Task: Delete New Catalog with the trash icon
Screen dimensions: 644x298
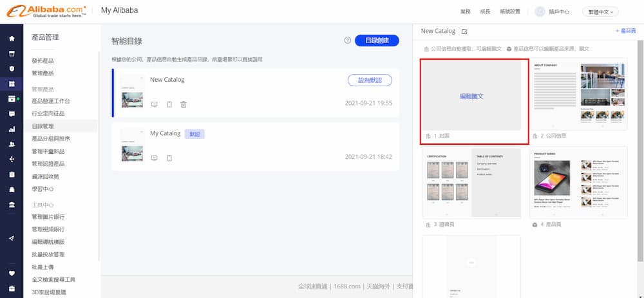Action: point(184,104)
